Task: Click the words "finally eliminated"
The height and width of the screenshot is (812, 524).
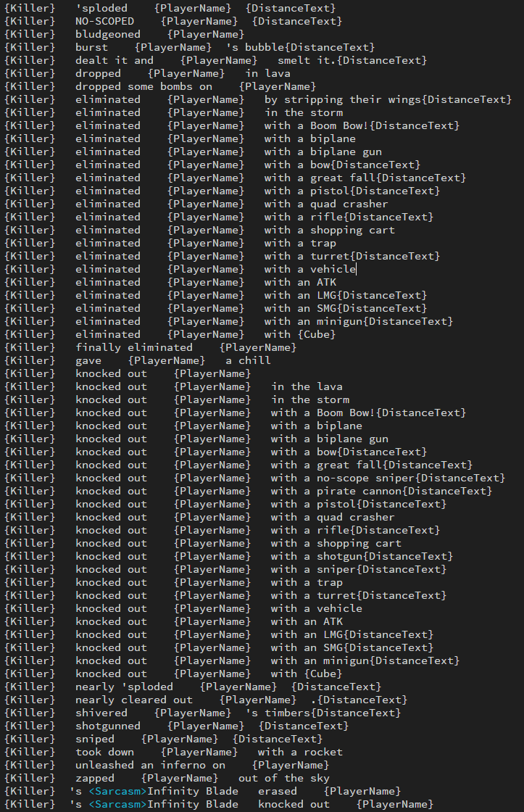Action: [x=133, y=347]
